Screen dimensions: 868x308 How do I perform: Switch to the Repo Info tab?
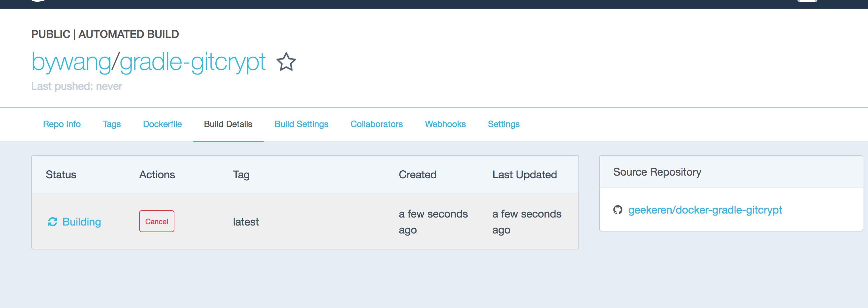coord(62,124)
